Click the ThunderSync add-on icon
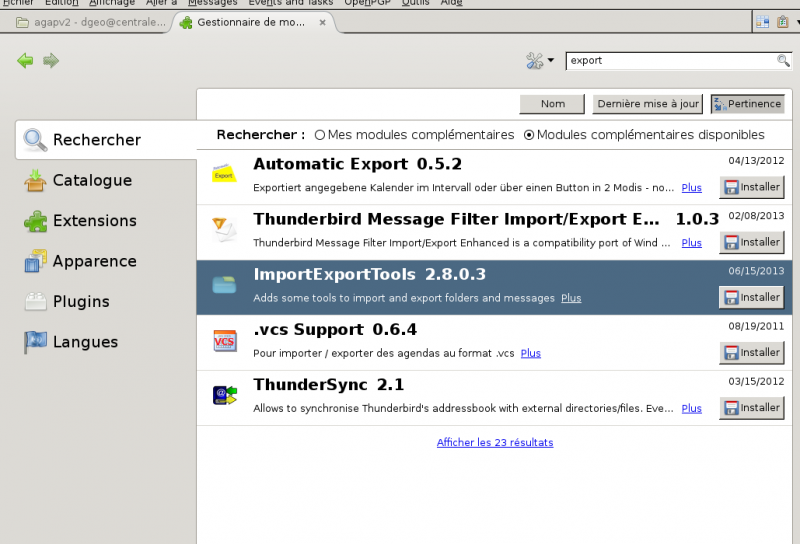Viewport: 800px width, 544px height. click(225, 395)
